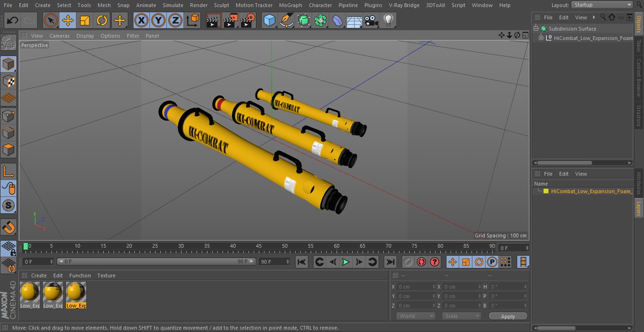
Task: Select the first Low_Exp material thumbnail
Action: (30, 295)
